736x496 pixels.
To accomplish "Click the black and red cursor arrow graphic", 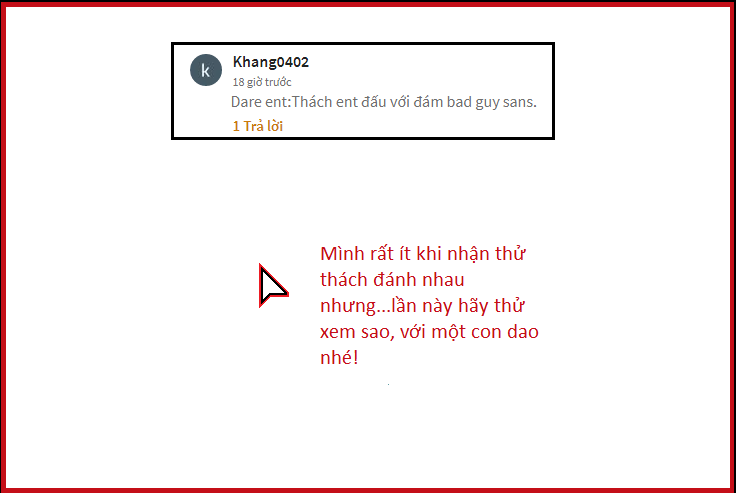I will tap(273, 285).
